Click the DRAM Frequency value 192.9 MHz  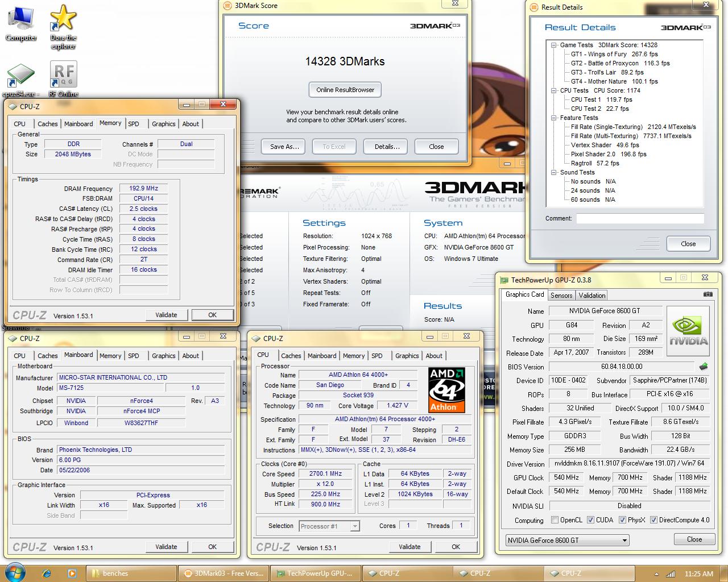143,189
